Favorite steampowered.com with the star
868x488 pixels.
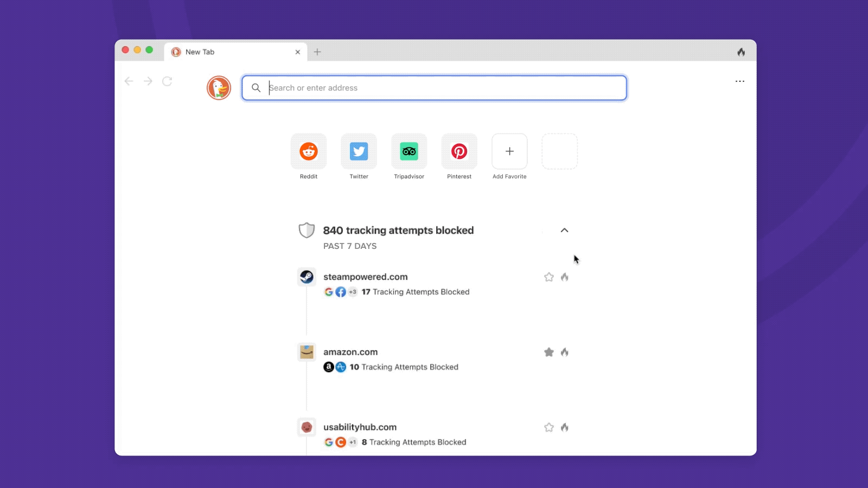point(549,277)
